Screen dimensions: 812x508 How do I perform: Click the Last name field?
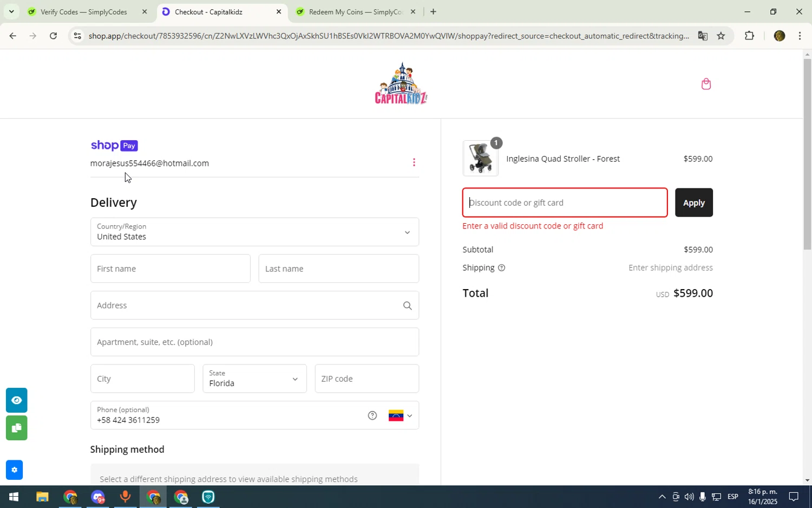pyautogui.click(x=338, y=269)
